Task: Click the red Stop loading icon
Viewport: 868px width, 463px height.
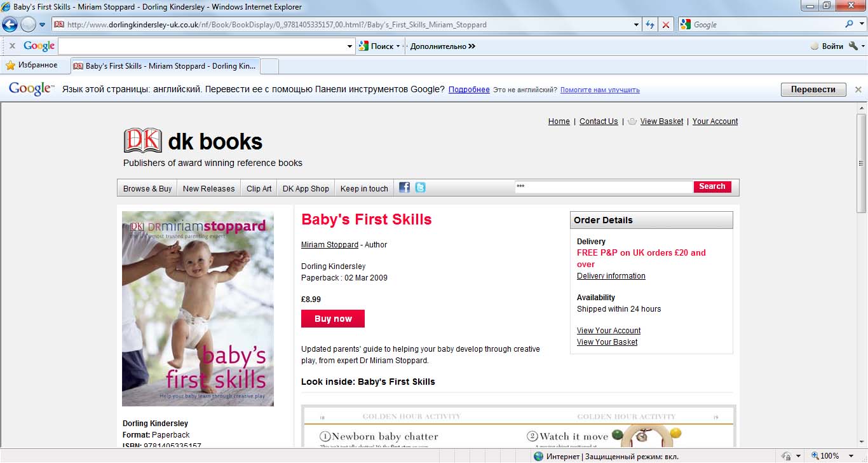Action: [666, 25]
